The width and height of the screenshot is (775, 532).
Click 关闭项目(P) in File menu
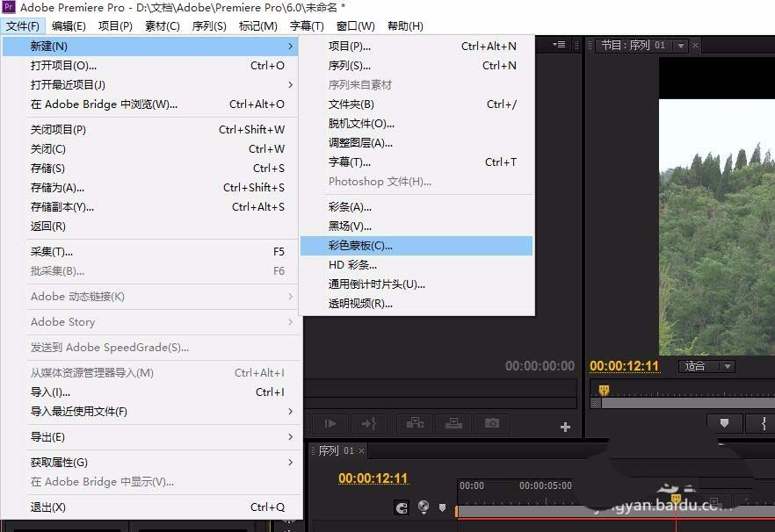150,129
